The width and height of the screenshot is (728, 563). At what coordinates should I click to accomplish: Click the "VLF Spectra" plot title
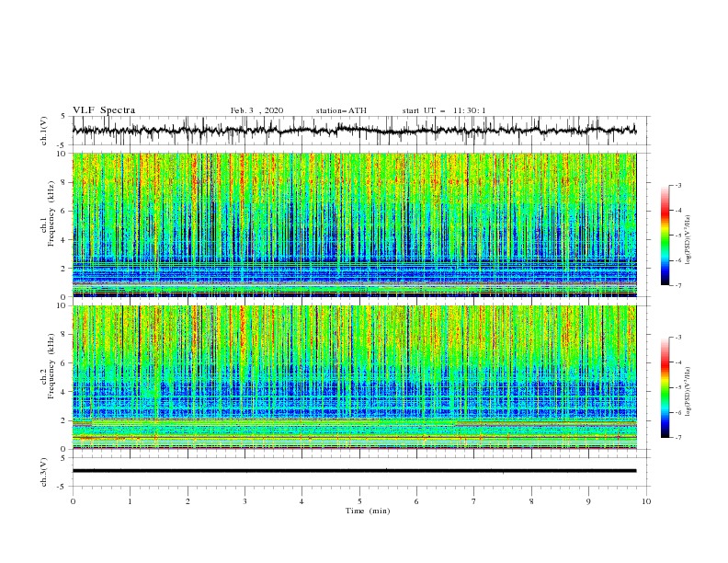(x=104, y=110)
